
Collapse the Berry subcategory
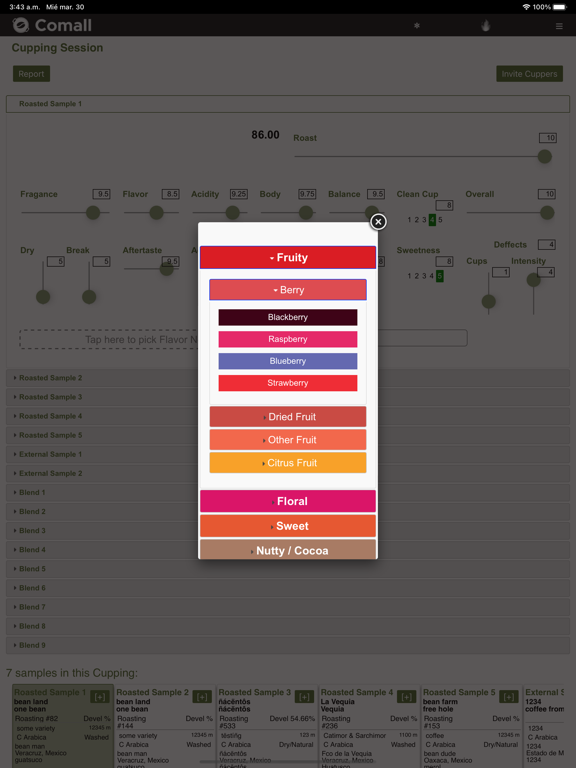[x=288, y=290]
